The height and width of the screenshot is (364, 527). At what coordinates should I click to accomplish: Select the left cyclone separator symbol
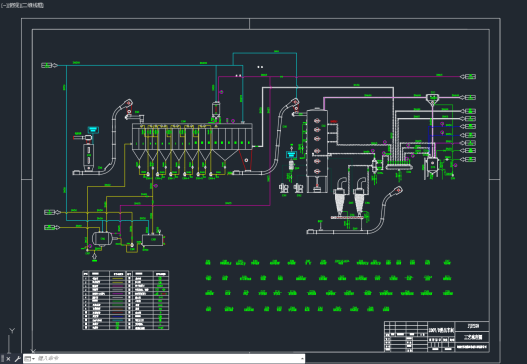(340, 197)
